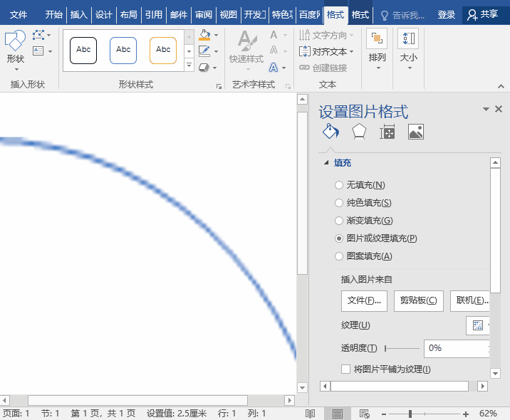Open the Shape Styles dialog launcher

(x=219, y=86)
